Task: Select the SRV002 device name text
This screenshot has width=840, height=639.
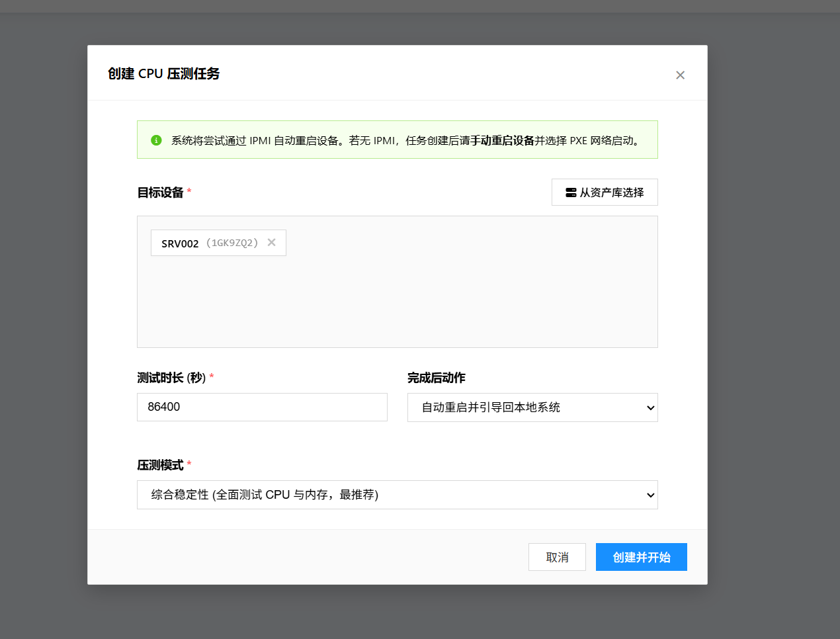Action: click(180, 243)
